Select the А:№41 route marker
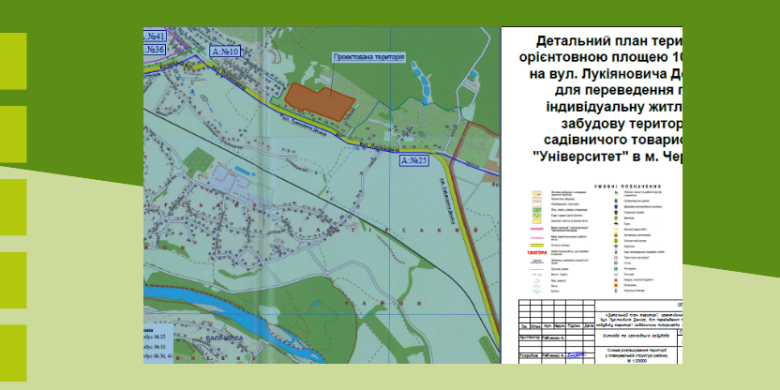Image resolution: width=780 pixels, height=390 pixels. [x=155, y=36]
